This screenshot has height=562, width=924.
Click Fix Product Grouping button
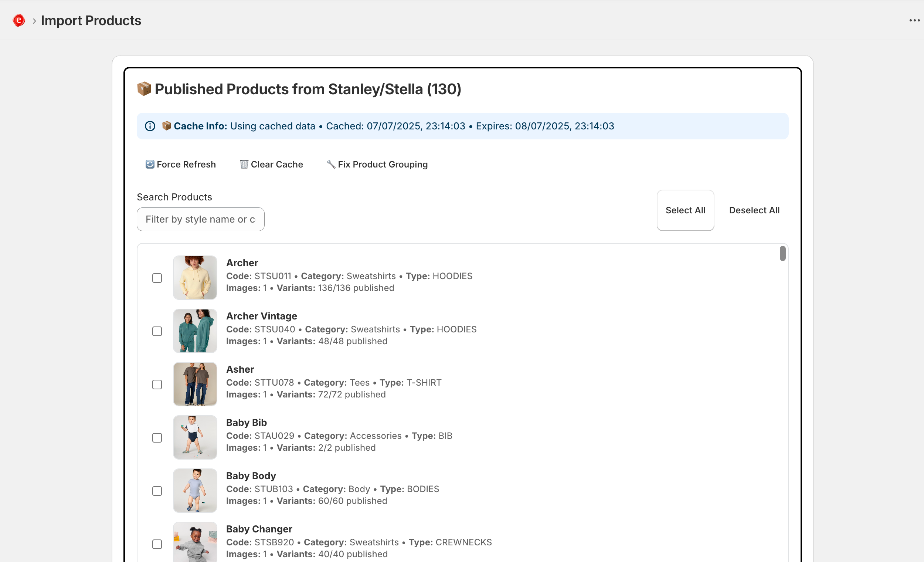coord(377,164)
